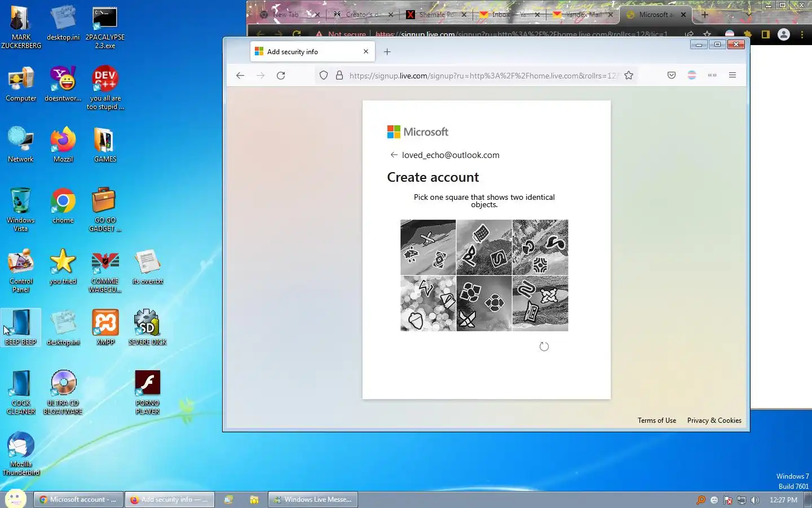This screenshot has width=812, height=508.
Task: Click the padlock site information icon
Action: coord(339,75)
